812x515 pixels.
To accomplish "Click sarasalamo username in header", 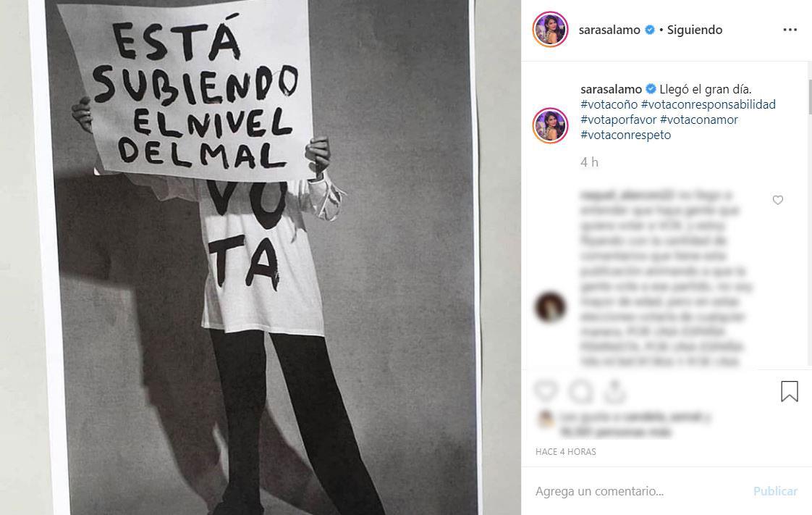I will 609,30.
